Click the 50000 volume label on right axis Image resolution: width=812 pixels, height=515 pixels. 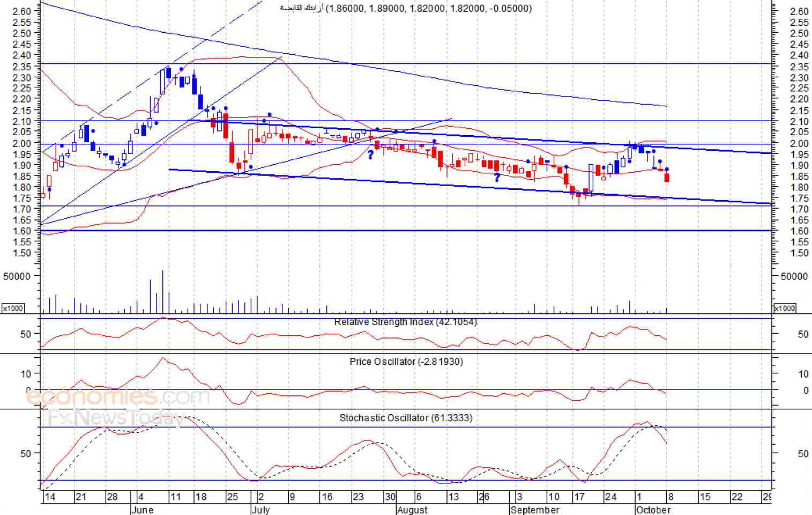pos(794,276)
